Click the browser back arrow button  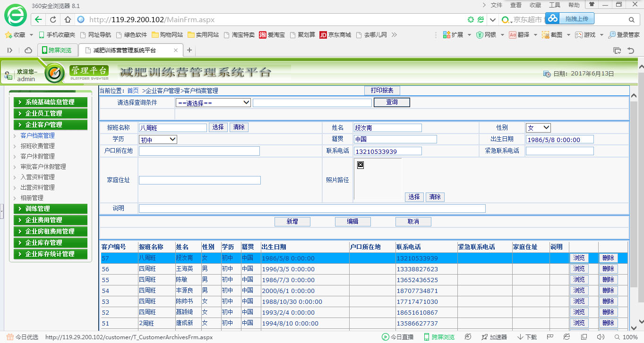39,20
